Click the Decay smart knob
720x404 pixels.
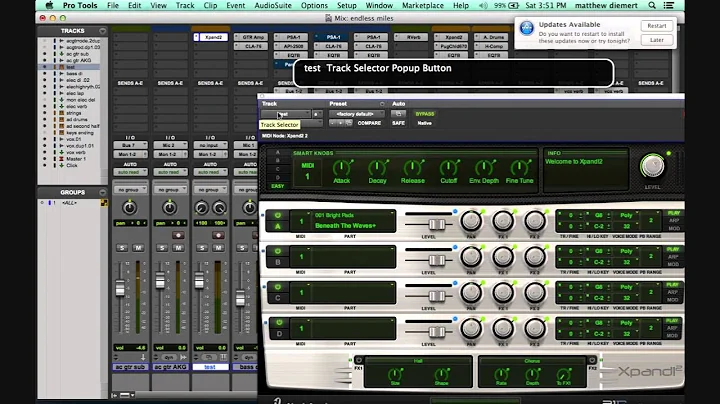point(377,168)
